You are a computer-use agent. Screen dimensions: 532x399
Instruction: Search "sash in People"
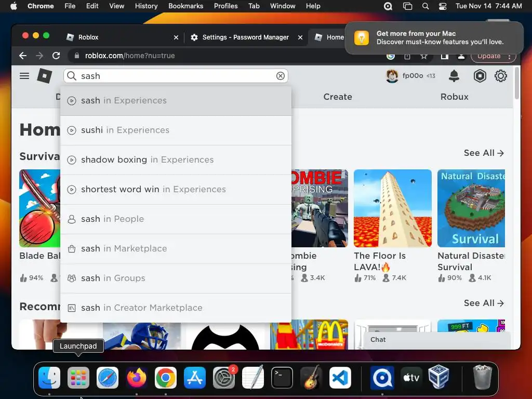pyautogui.click(x=176, y=219)
